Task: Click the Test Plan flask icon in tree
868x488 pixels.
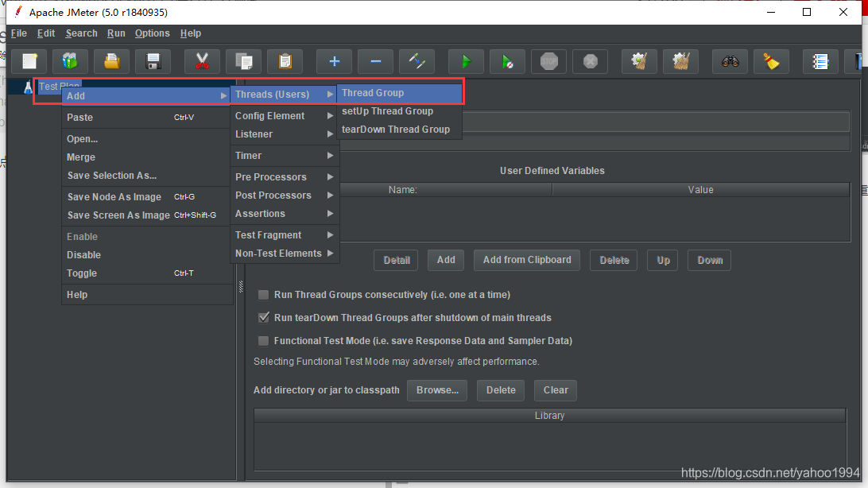Action: click(x=28, y=87)
